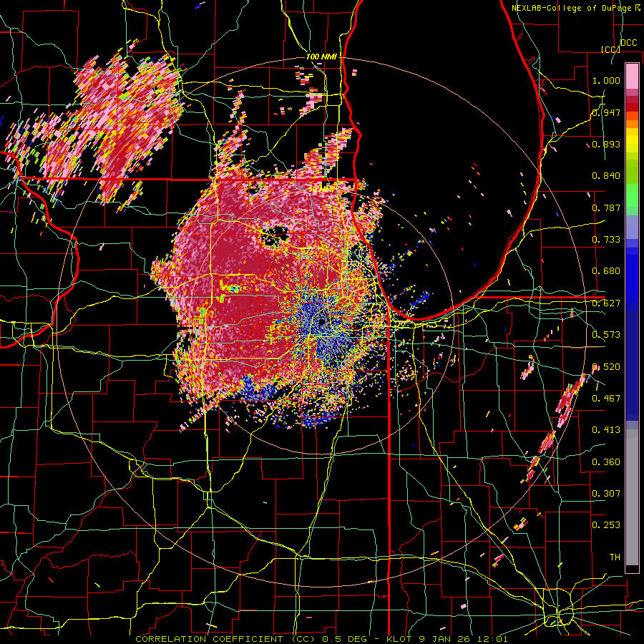Click the CORRELATION COEFFICIENT caption text

(x=209, y=639)
